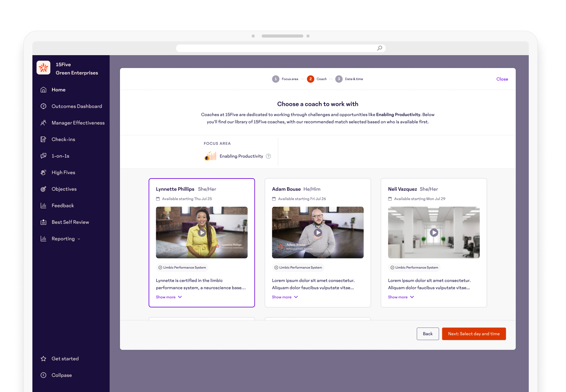This screenshot has height=392, width=566.
Task: Click the Get started star icon
Action: [x=43, y=359]
